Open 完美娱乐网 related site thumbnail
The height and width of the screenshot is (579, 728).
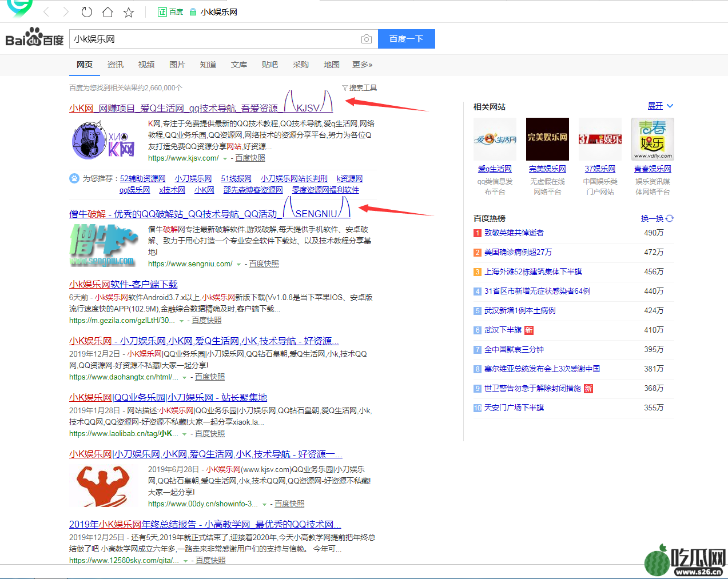(x=547, y=139)
